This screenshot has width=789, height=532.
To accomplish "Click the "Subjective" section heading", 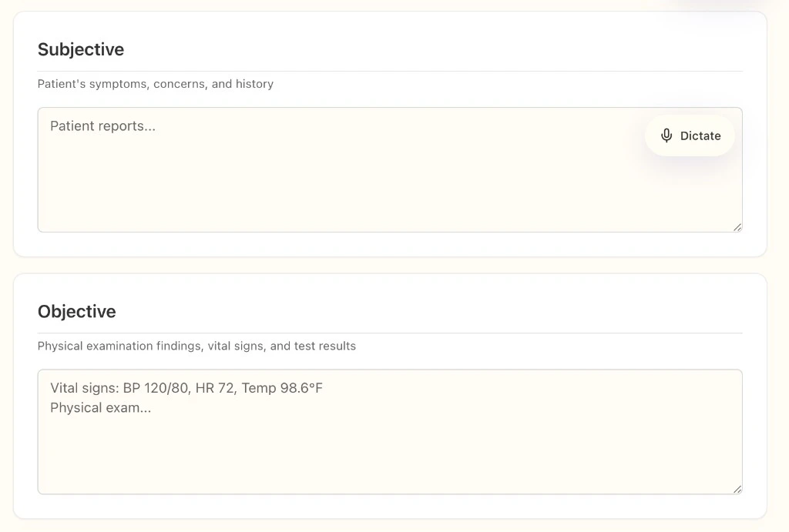I will pyautogui.click(x=81, y=49).
